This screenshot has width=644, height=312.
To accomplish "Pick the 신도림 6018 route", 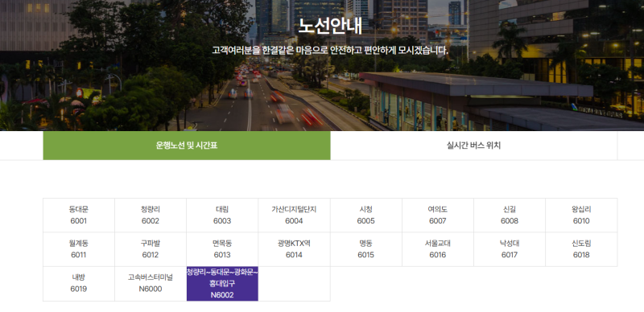I will pos(581,249).
